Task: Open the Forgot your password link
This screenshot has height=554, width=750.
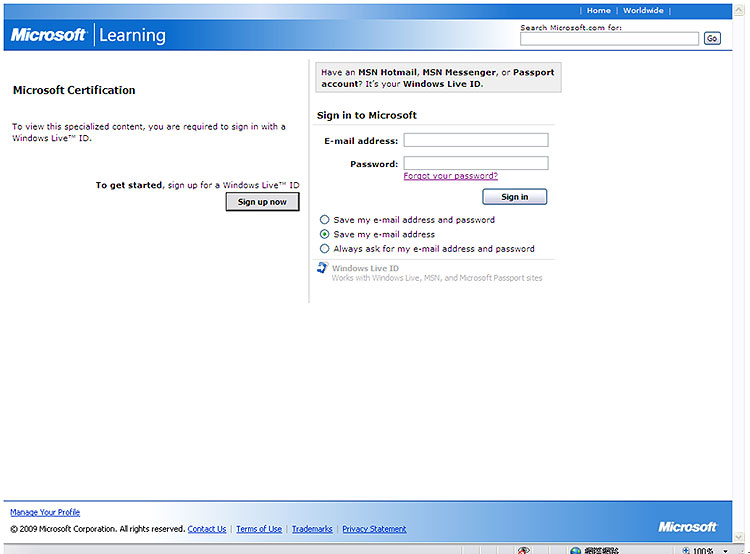Action: (x=451, y=176)
